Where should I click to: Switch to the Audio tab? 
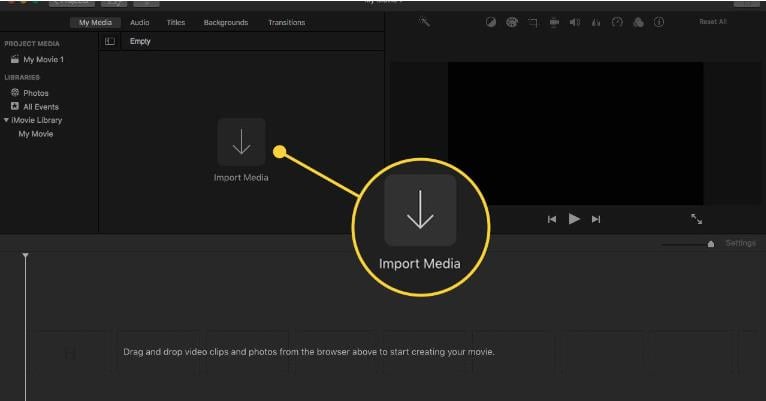pyautogui.click(x=139, y=22)
